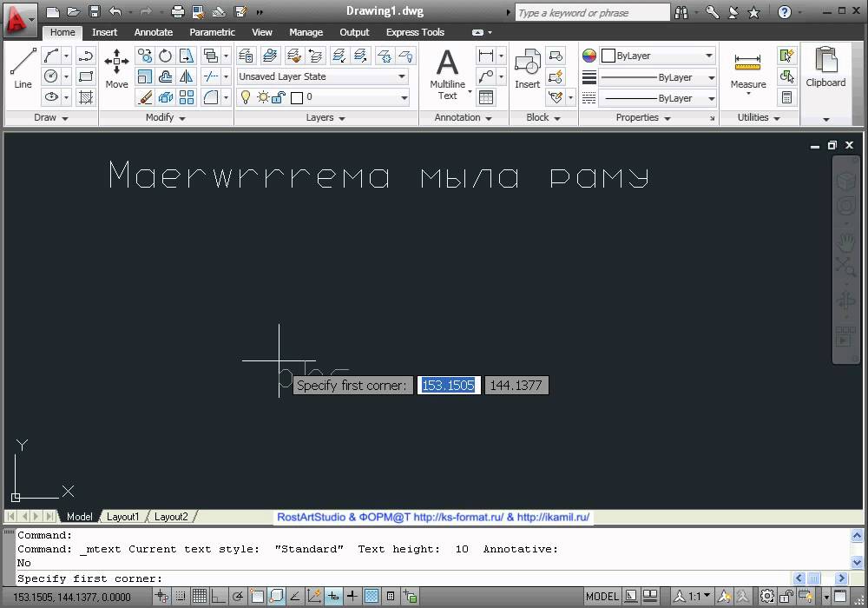Select the Line tool
The image size is (868, 608).
pyautogui.click(x=23, y=68)
